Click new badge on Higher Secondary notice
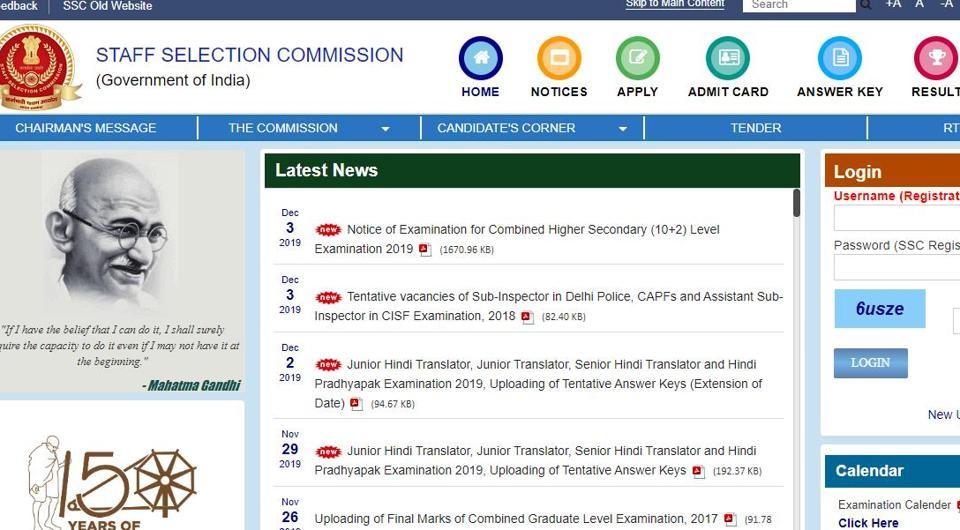The image size is (960, 530). 328,230
